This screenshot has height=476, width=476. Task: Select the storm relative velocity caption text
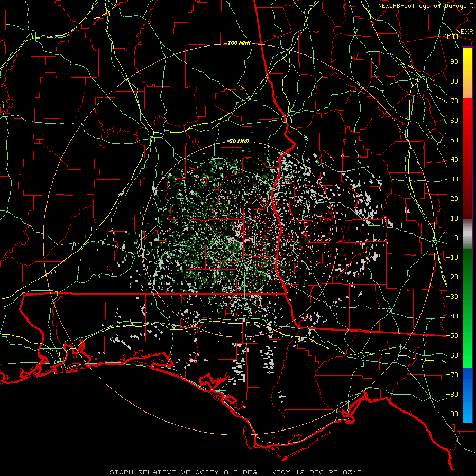point(238,472)
